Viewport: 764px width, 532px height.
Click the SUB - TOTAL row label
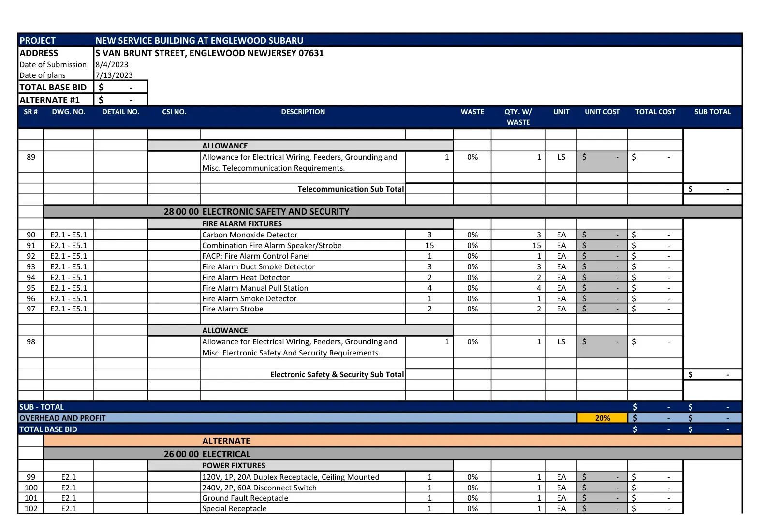(42, 407)
